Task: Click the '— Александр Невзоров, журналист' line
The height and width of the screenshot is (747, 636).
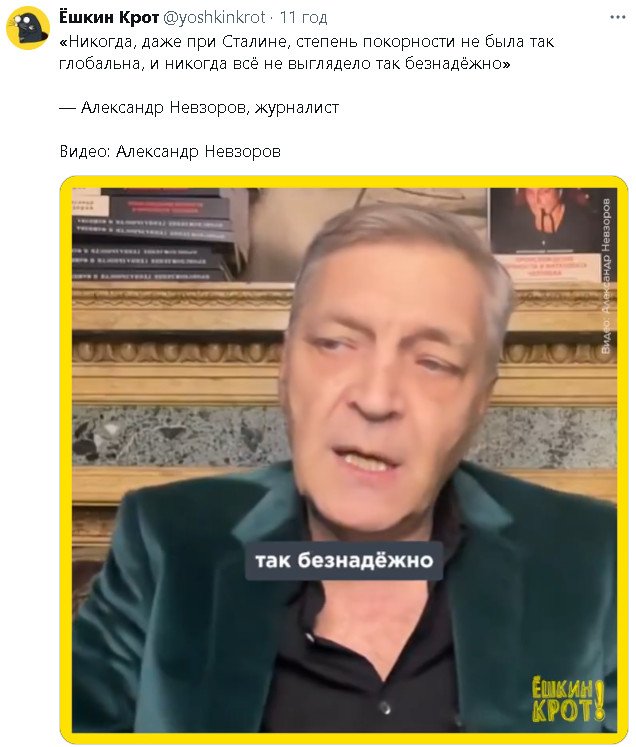Action: (x=199, y=108)
